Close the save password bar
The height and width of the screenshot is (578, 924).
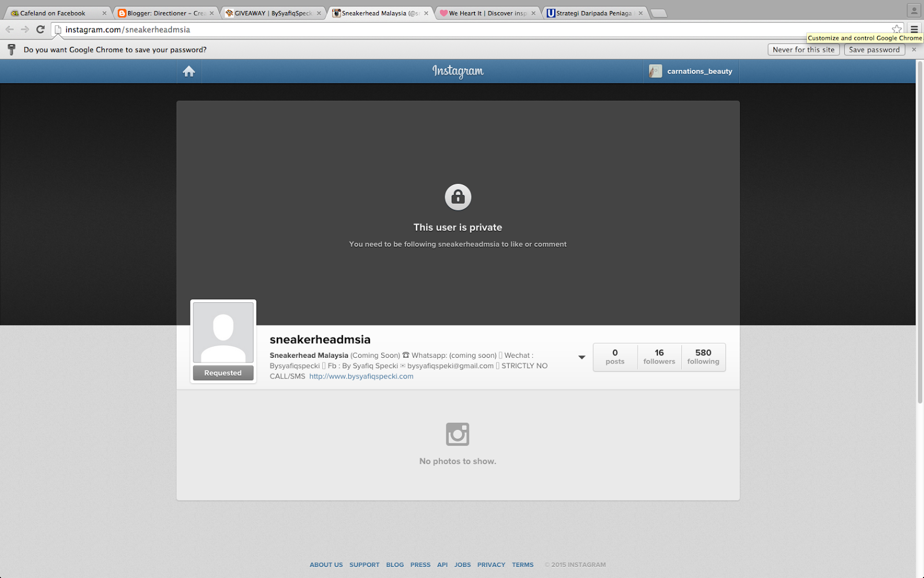[x=914, y=50]
